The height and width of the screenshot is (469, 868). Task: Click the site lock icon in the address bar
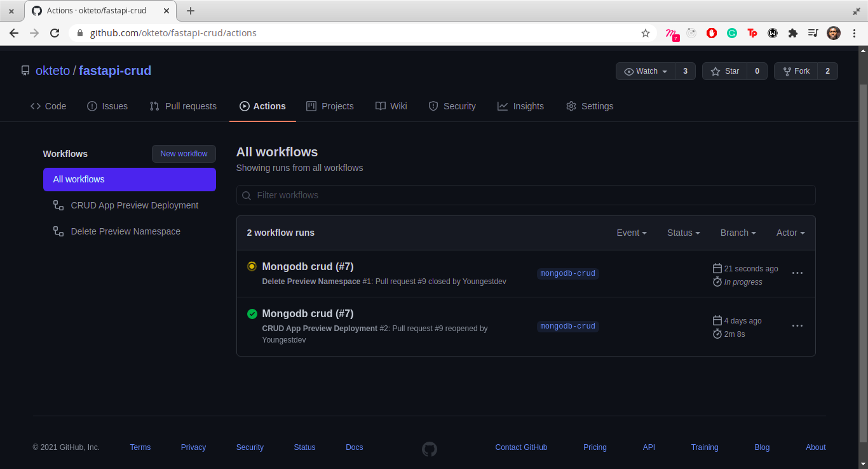coord(80,33)
